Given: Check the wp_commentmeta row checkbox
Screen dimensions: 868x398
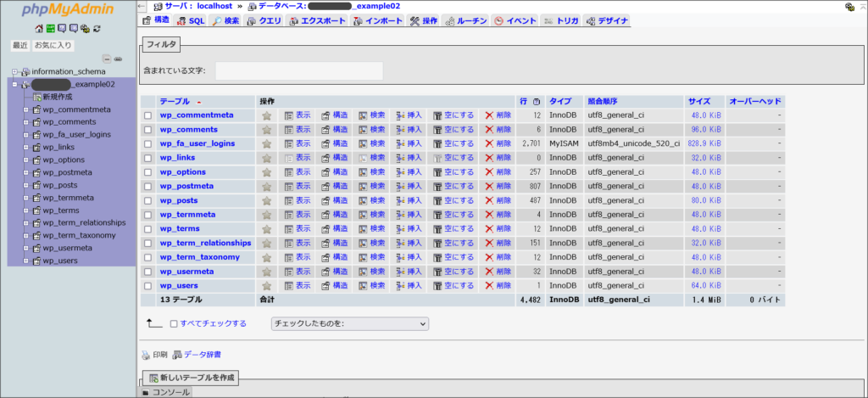Looking at the screenshot, I should click(148, 115).
